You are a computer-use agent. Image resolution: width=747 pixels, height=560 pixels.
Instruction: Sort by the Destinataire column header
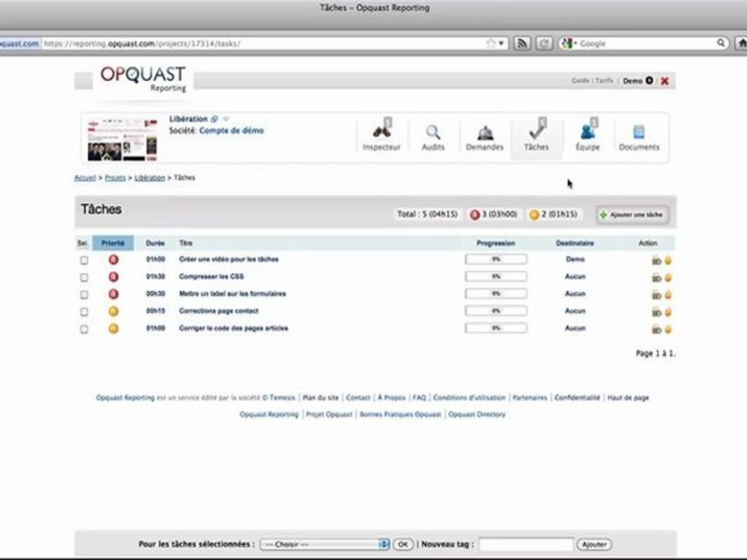[x=575, y=243]
